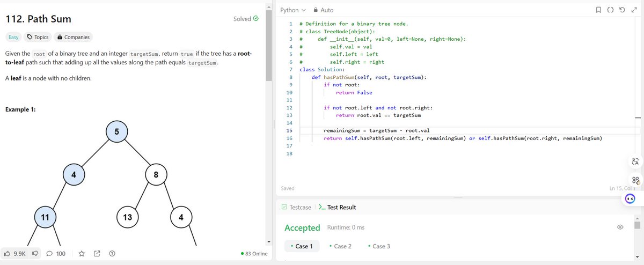The width and height of the screenshot is (644, 265).
Task: Like the problem with thumbs up
Action: click(15, 253)
